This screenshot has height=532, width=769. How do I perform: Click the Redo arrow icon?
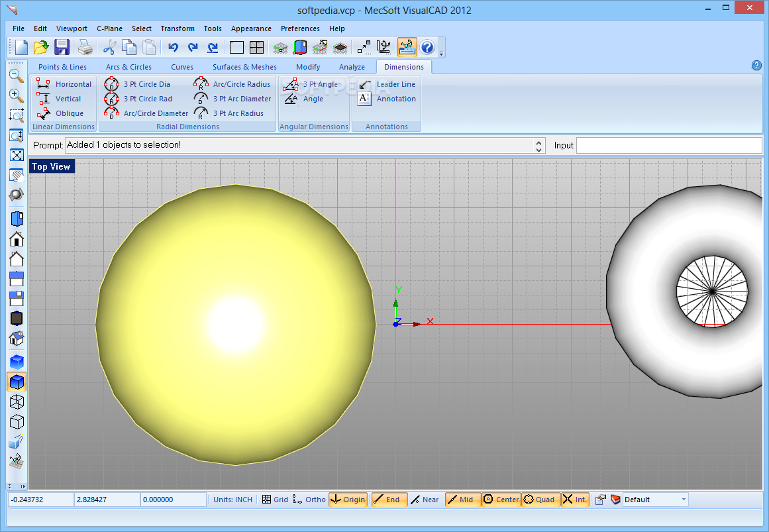coord(193,47)
